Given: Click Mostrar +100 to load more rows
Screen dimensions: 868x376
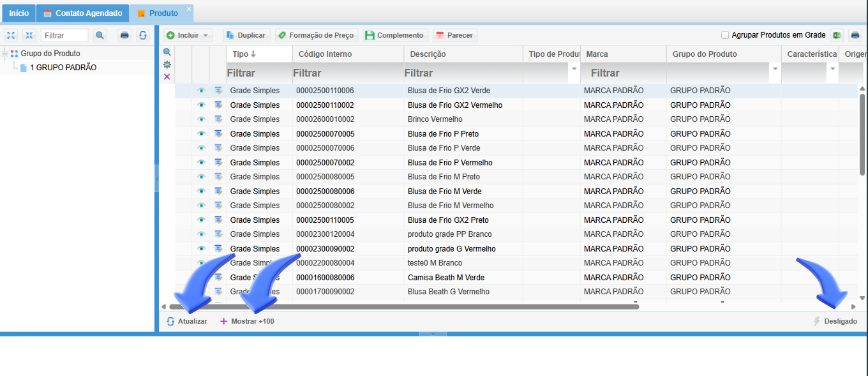Looking at the screenshot, I should 247,321.
